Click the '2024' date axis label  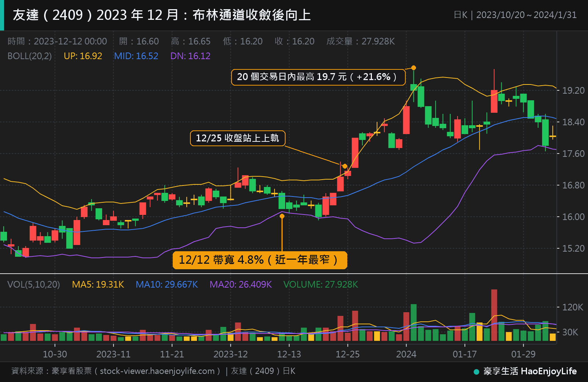point(406,354)
